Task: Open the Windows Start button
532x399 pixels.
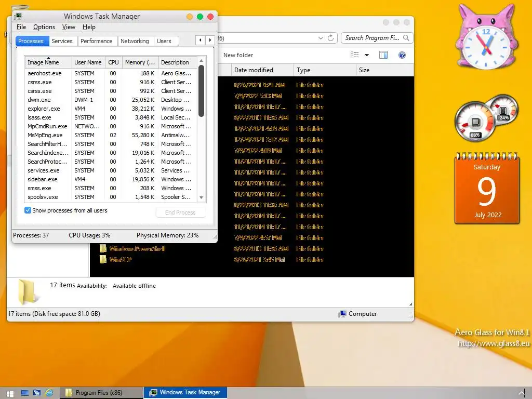Action: (x=10, y=394)
